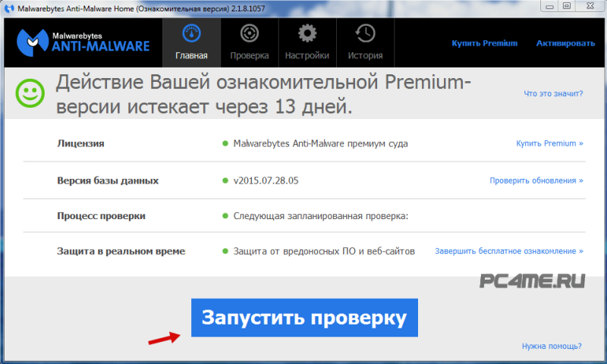Click Купить Premium » in the Лицензия row

click(549, 143)
